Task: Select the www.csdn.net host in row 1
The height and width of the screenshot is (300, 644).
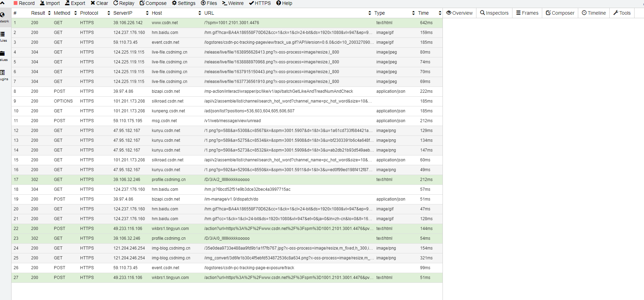Action: click(x=165, y=23)
